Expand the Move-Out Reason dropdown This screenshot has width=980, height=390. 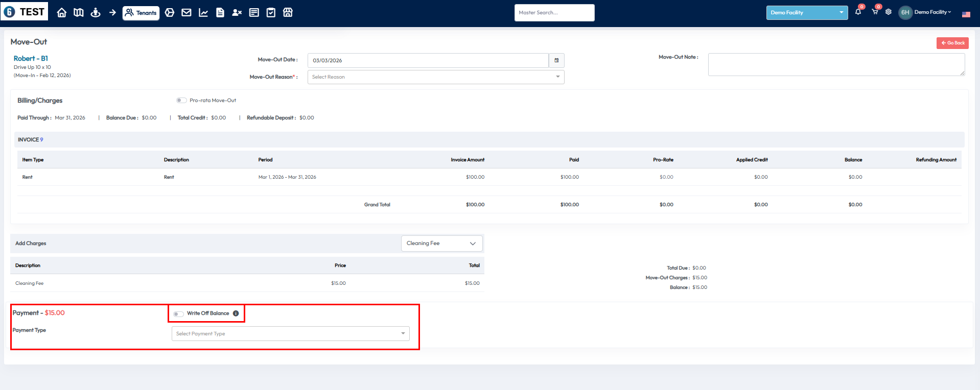coord(435,77)
